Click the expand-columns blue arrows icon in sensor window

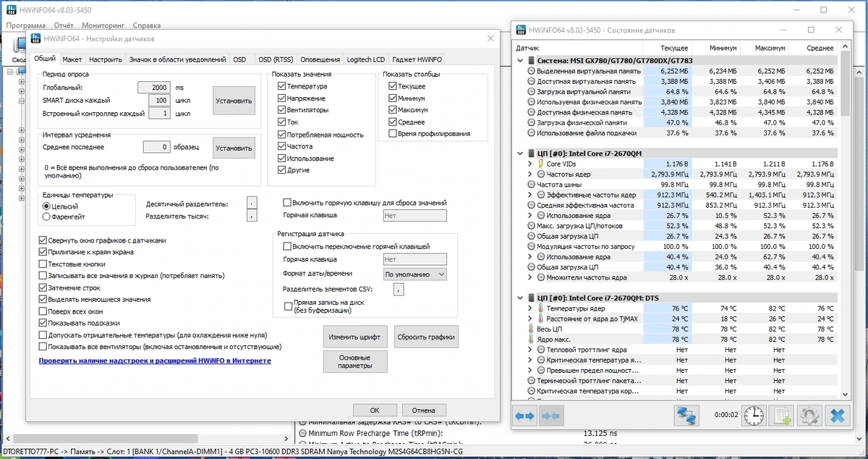[526, 416]
